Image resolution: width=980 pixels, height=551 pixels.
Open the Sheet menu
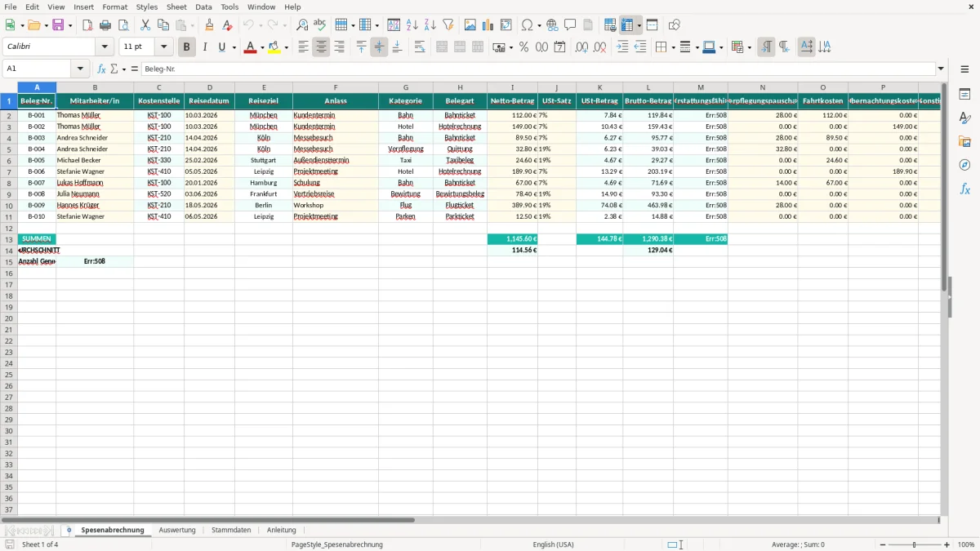point(176,7)
